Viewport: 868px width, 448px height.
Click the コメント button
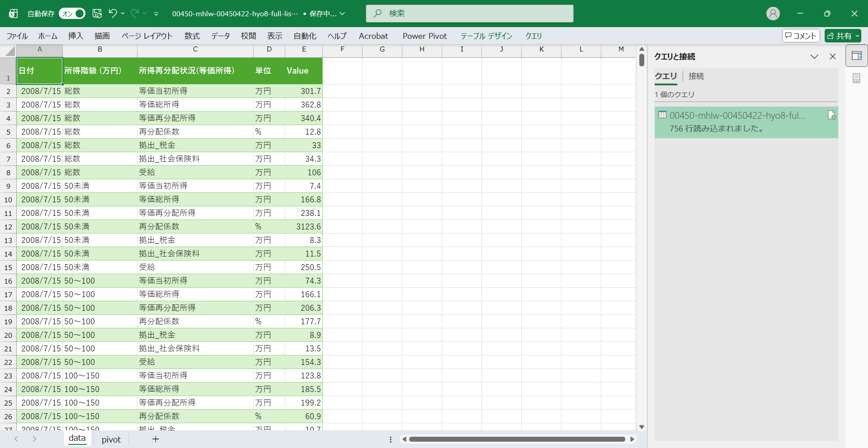click(x=801, y=36)
